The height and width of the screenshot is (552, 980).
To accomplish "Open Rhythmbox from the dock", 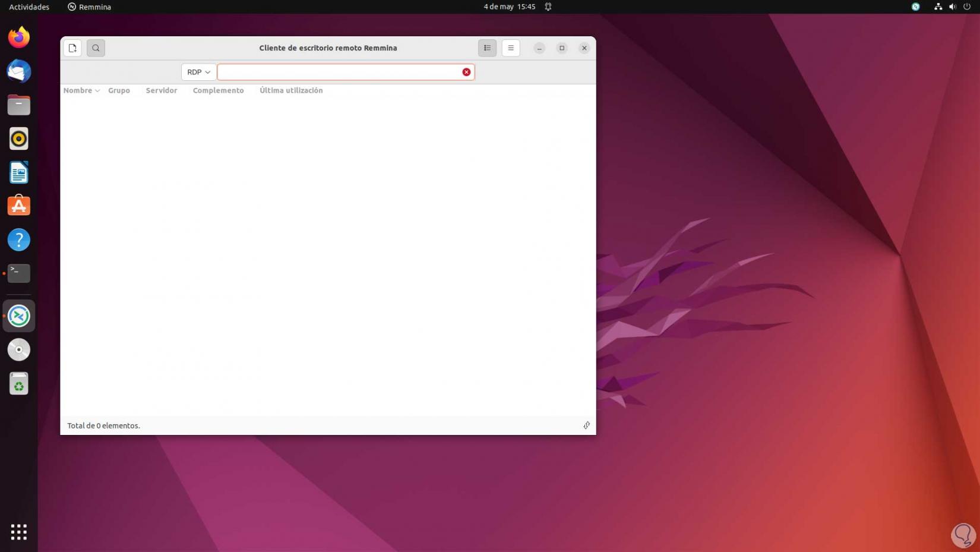I will (19, 139).
